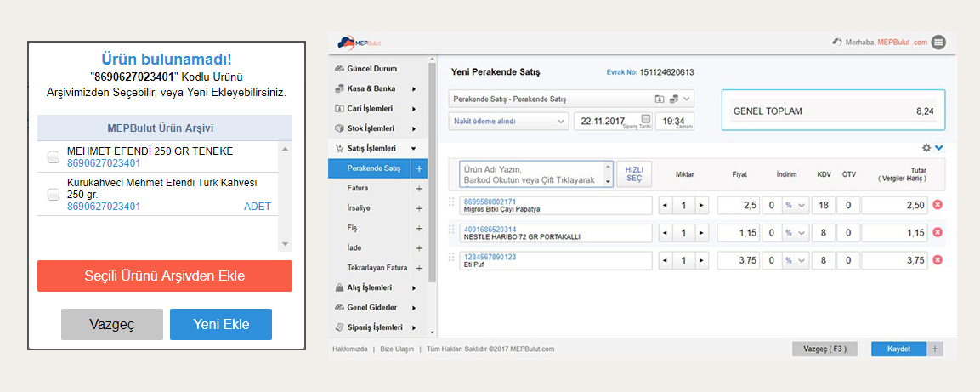This screenshot has height=392, width=980.
Task: Decrease quantity for Migros Bitki Çayı Papatya
Action: pyautogui.click(x=665, y=205)
